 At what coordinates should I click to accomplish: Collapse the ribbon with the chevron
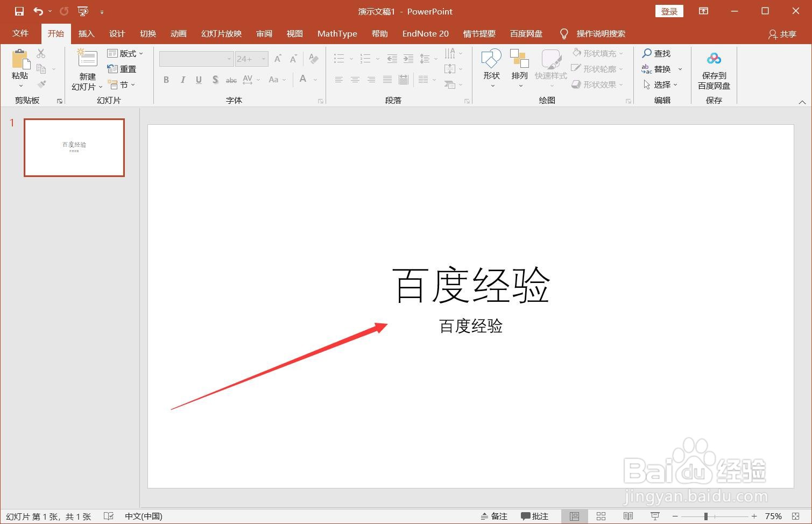802,102
